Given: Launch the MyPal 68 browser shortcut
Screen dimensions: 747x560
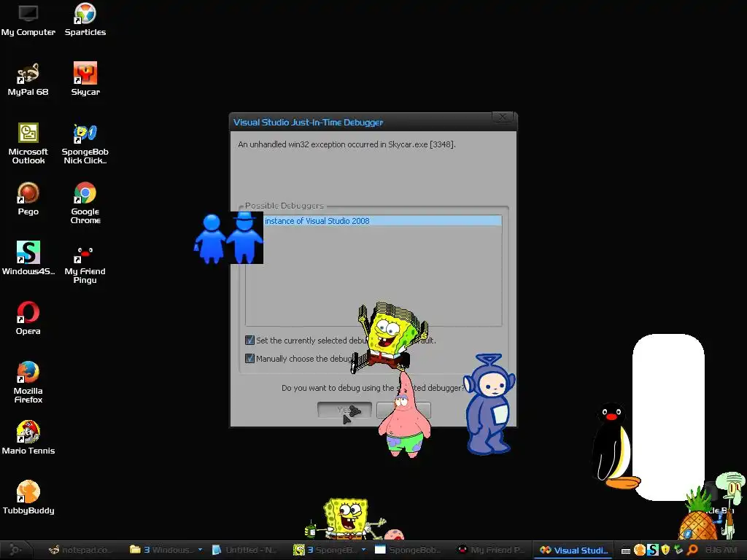Looking at the screenshot, I should point(28,79).
